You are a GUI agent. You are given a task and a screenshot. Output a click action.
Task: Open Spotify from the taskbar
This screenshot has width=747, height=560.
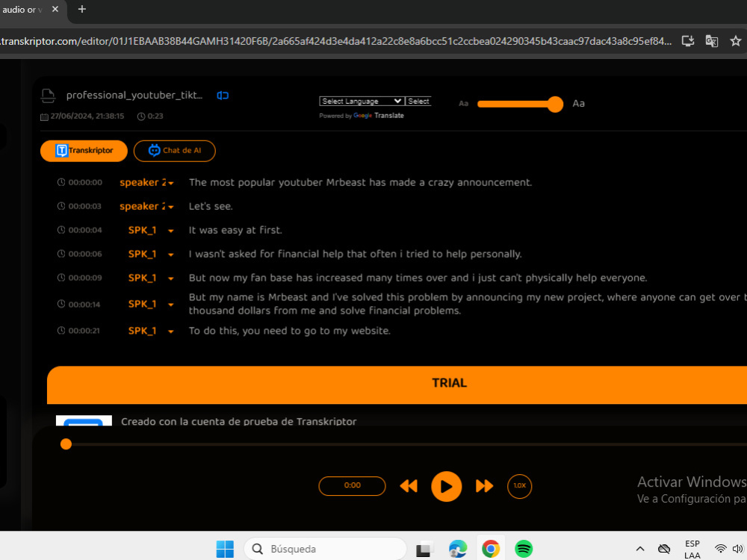point(524,549)
